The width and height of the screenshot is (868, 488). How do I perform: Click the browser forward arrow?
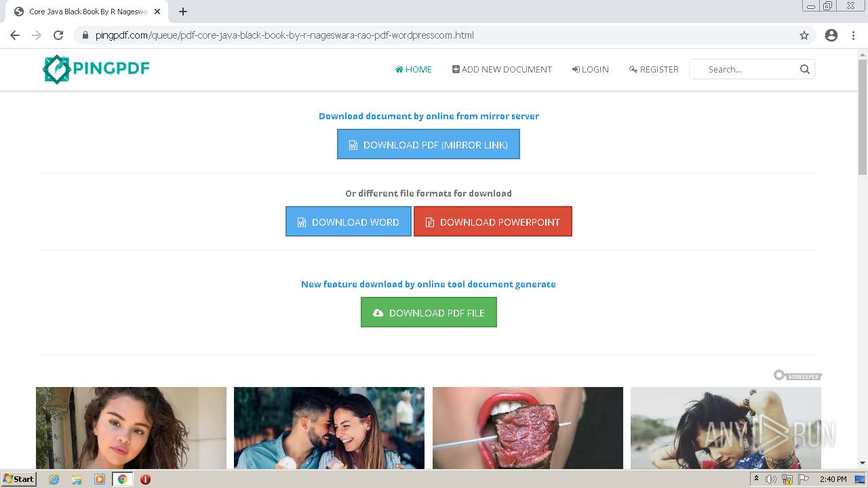[37, 35]
